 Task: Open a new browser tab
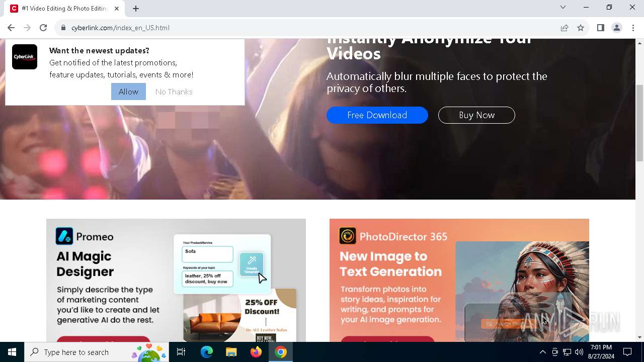pos(136,9)
